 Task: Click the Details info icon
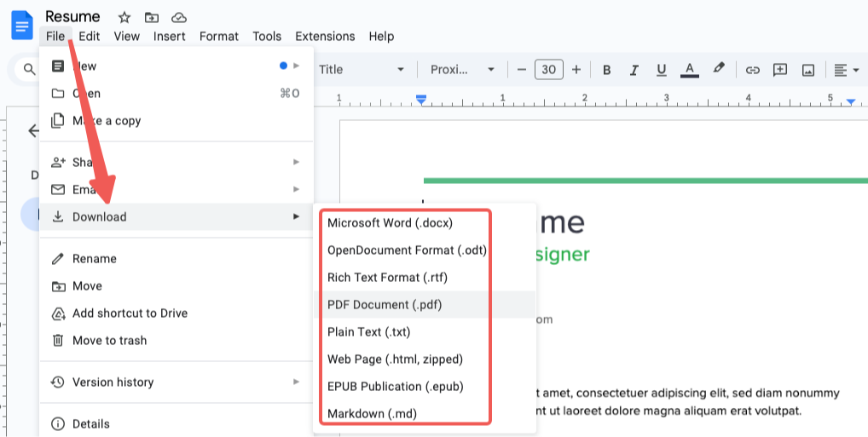58,423
